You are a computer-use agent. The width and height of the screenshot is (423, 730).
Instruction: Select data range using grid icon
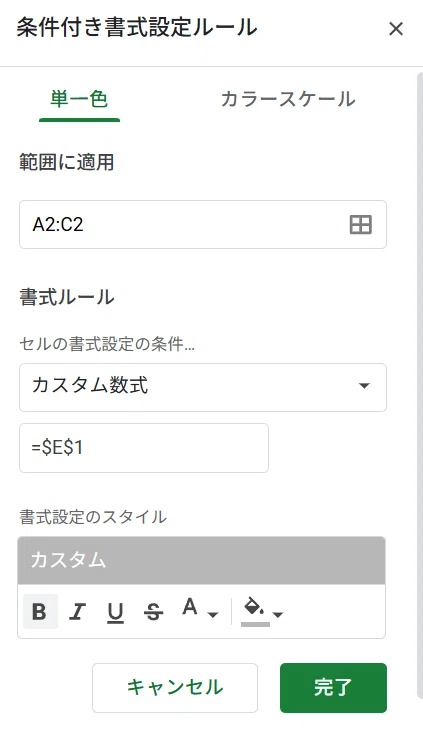pyautogui.click(x=361, y=224)
